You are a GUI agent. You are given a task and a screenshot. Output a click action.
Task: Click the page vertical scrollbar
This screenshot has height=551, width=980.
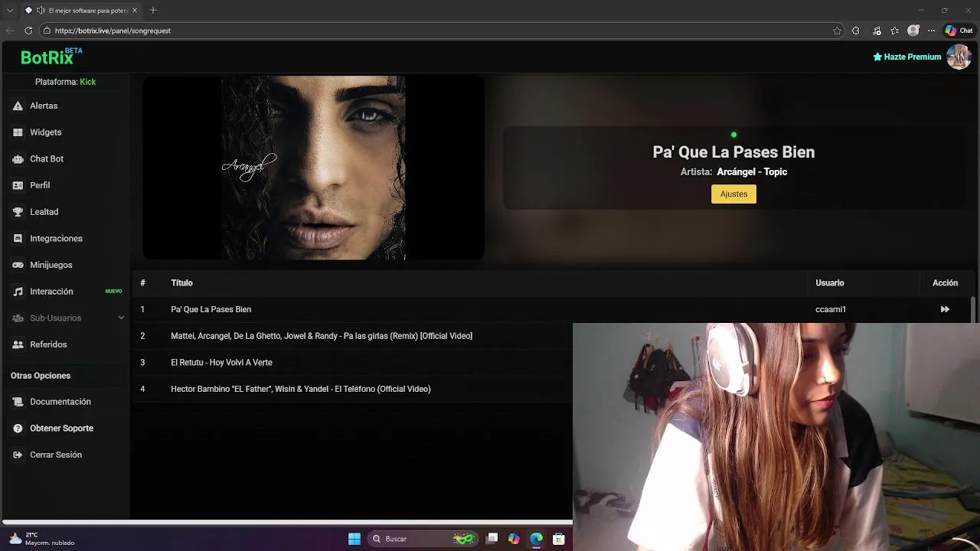point(973,309)
